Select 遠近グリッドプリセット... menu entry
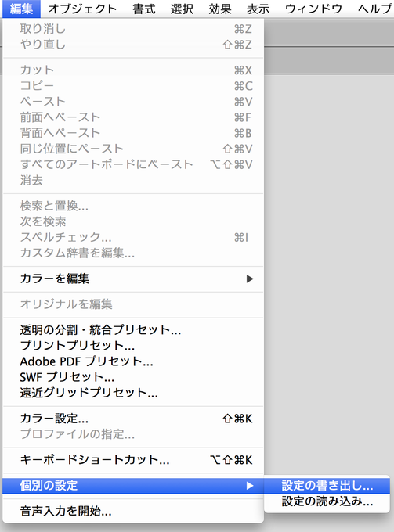394x532 pixels. [x=133, y=393]
